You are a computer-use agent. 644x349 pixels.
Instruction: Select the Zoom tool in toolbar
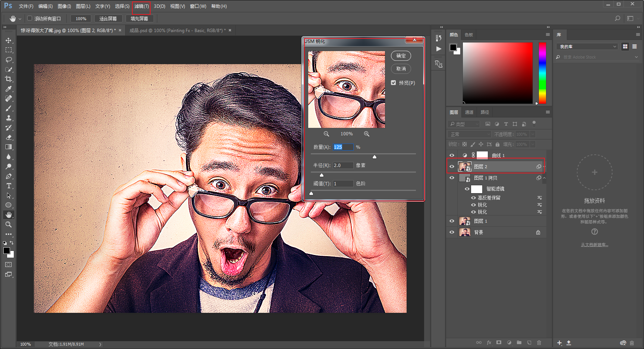click(9, 224)
